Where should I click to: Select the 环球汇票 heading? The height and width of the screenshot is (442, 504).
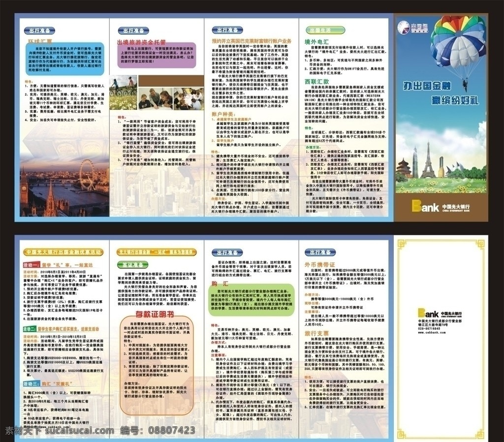point(40,42)
